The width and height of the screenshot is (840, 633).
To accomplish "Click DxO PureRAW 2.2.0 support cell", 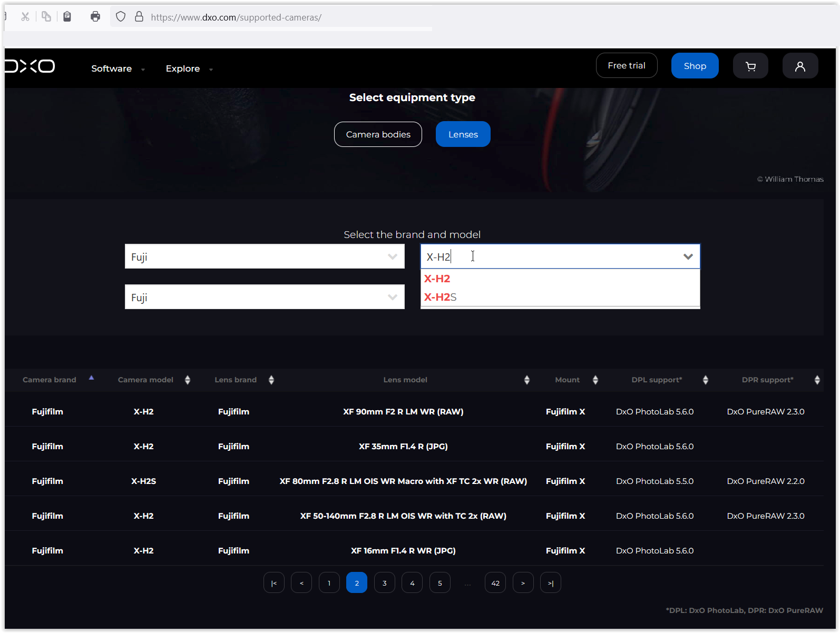I will (766, 481).
